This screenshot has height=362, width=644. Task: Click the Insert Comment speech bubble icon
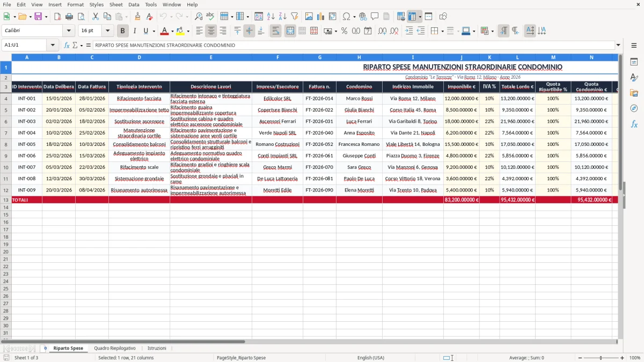tap(375, 17)
